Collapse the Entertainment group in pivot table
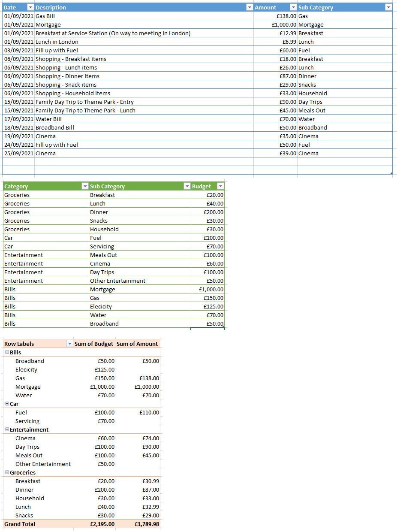Image resolution: width=397 pixels, height=532 pixels. [7, 429]
